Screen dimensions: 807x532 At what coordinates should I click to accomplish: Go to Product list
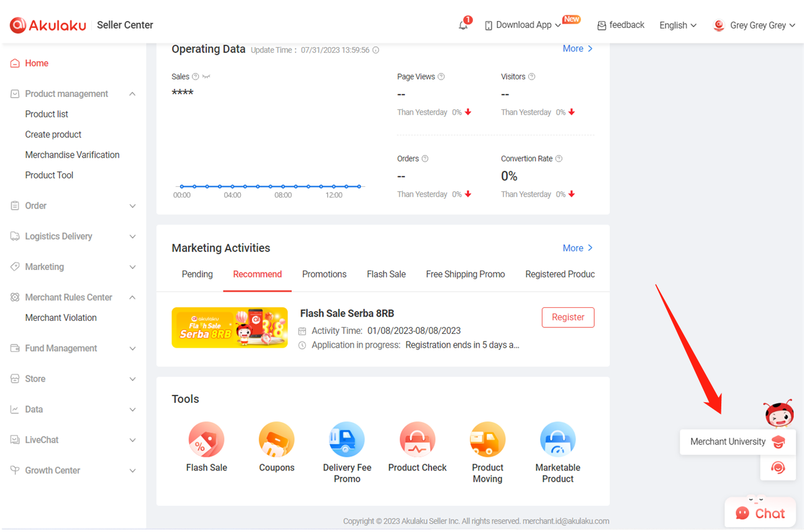47,114
